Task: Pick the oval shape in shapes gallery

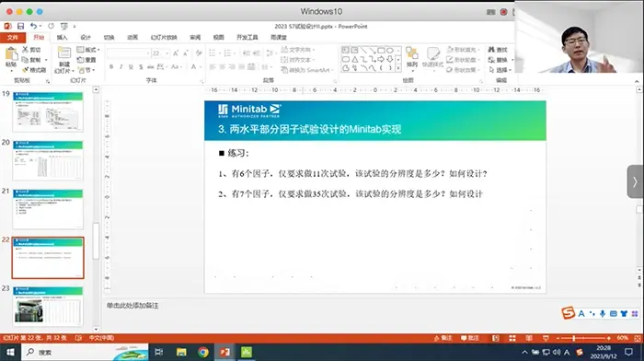Action: click(x=390, y=51)
